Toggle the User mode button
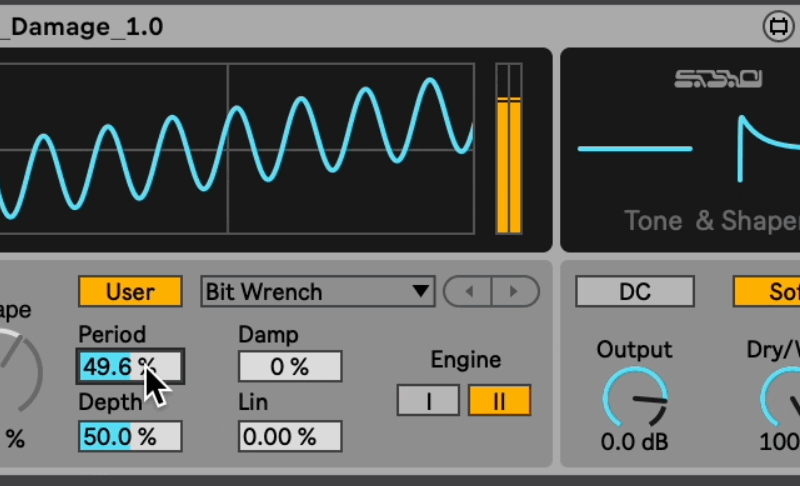The width and height of the screenshot is (800, 486). pos(130,292)
